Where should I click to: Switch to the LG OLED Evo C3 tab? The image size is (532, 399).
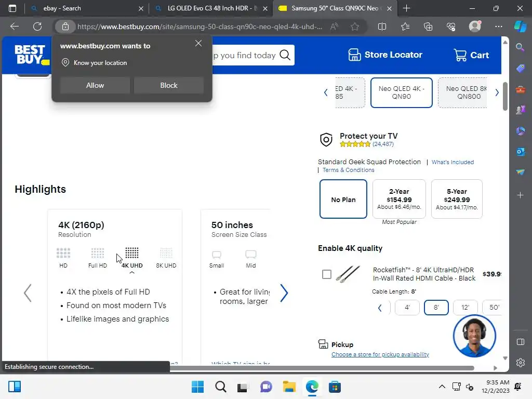(212, 8)
